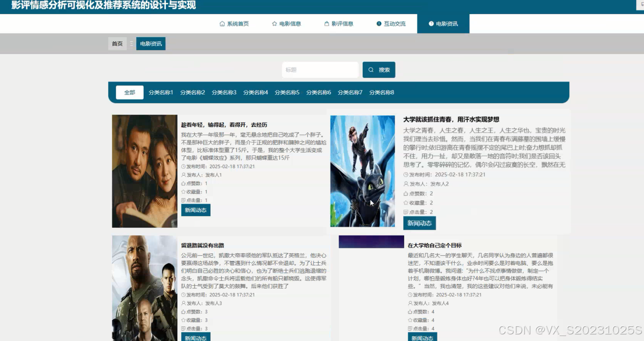Click the exclamation icon beside 互动交流
Screen dimensions: 644x341
379,24
